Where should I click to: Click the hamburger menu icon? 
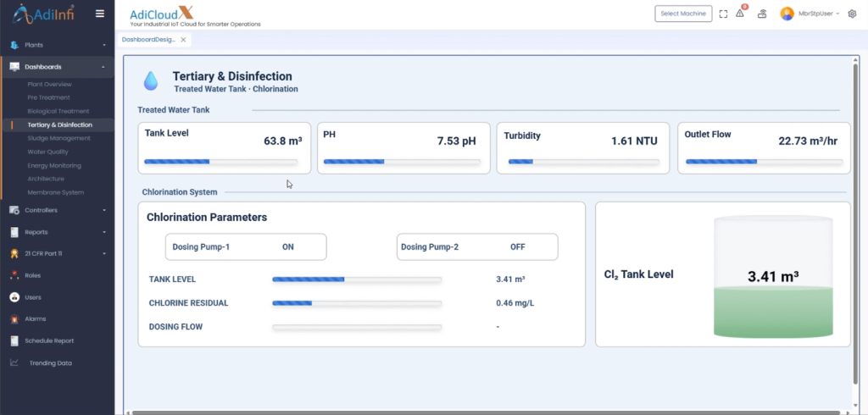coord(100,14)
